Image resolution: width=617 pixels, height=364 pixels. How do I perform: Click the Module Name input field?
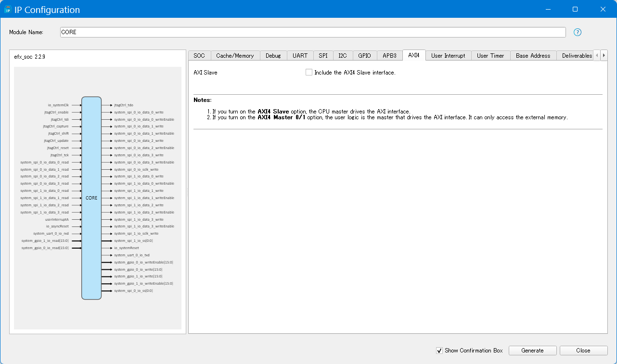point(313,32)
